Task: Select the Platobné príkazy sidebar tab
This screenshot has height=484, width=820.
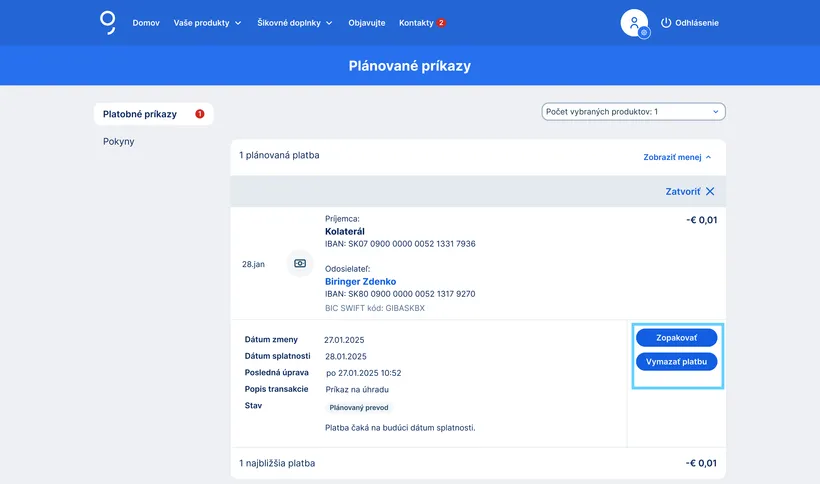Action: (140, 114)
